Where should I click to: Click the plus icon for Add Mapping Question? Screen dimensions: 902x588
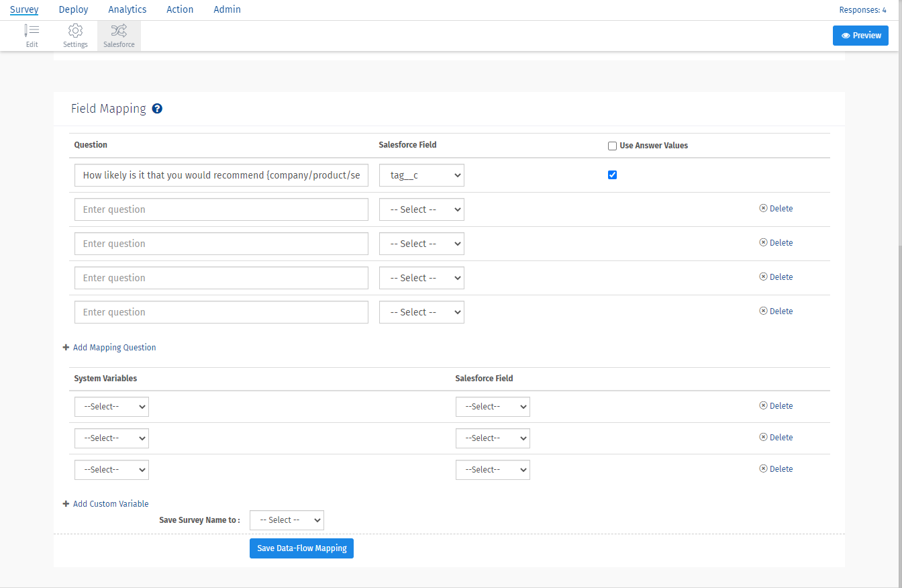pos(66,348)
